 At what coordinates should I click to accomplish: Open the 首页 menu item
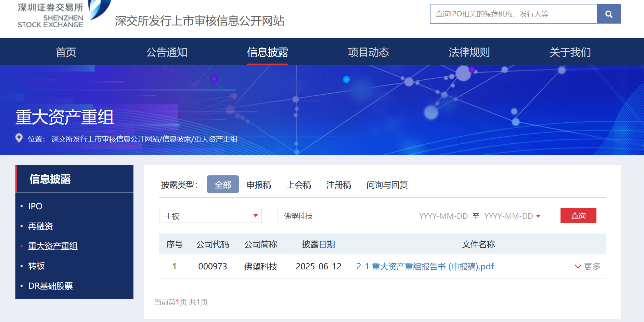click(66, 52)
